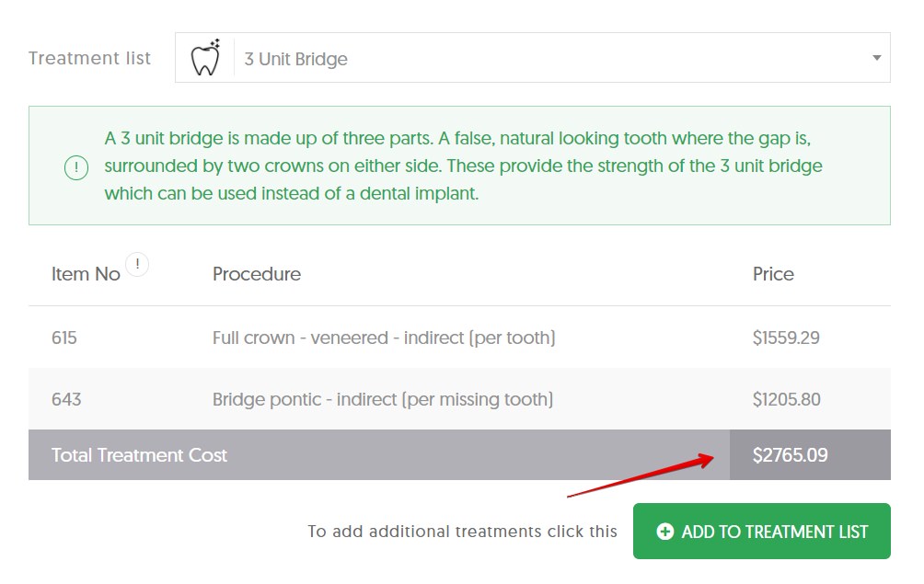Select the 3 Unit Bridge combo box text

pos(296,59)
